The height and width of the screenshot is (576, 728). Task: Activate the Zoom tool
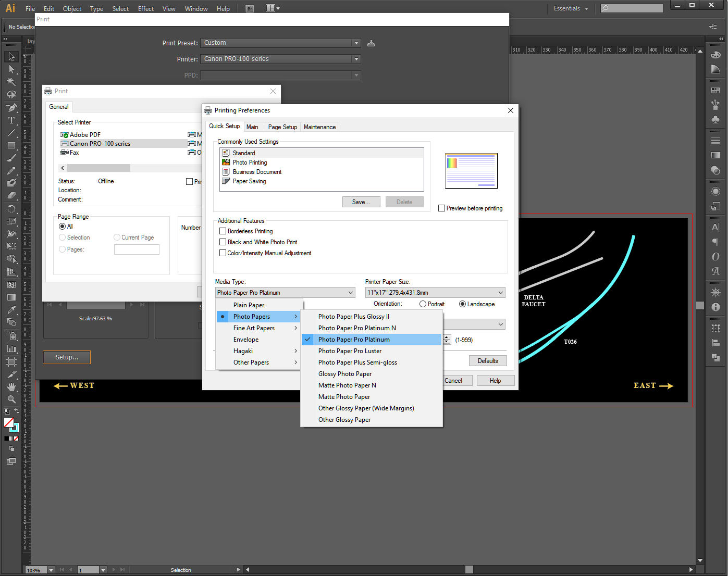click(11, 399)
